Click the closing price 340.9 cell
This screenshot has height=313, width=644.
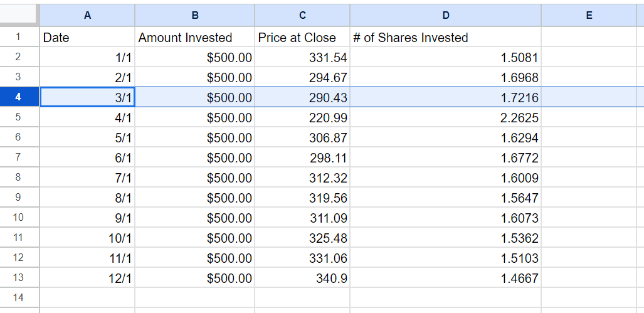coord(302,279)
